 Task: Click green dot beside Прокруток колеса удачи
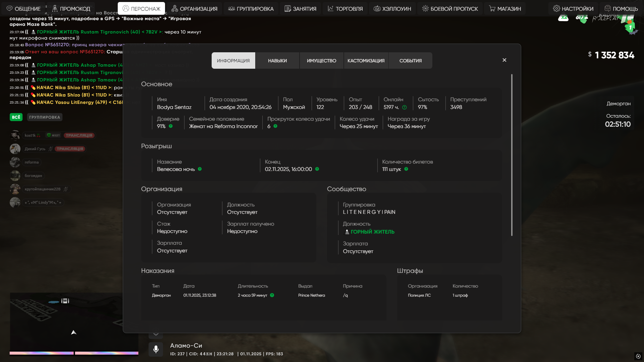pyautogui.click(x=275, y=126)
